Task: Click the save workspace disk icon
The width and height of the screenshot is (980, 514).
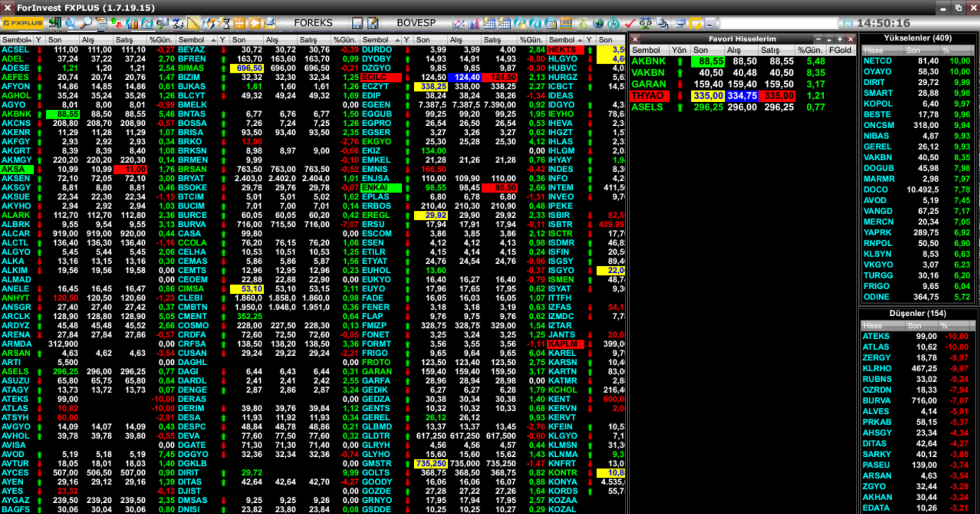Action: point(358,23)
